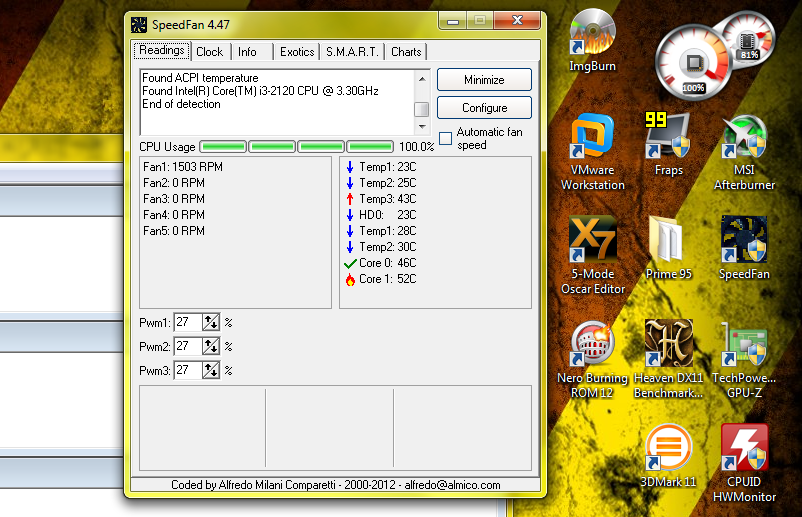Open the VMware Workstation desktop icon

[x=592, y=152]
